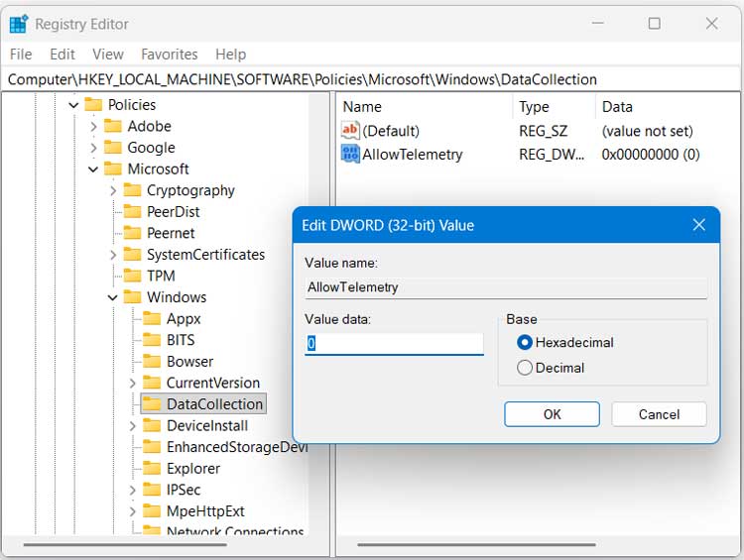Screen dimensions: 744x560
Task: Expand the CurrentVersion tree node
Action: (x=132, y=384)
